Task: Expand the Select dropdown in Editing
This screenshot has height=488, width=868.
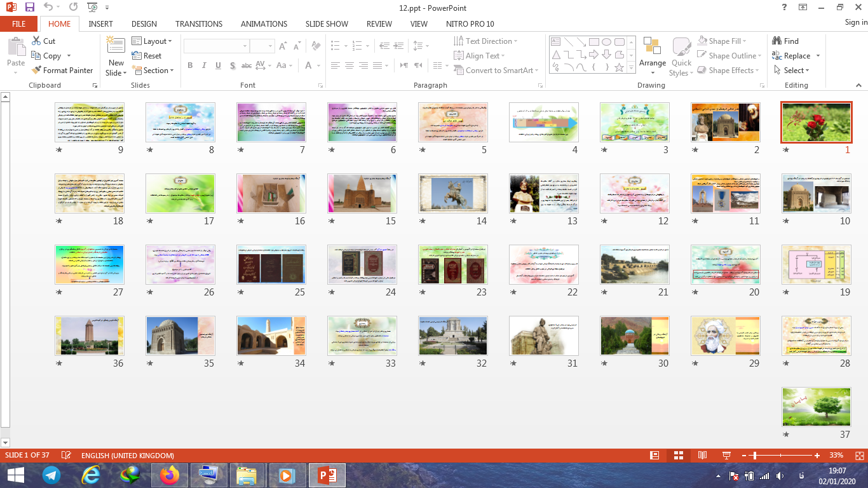Action: [792, 71]
